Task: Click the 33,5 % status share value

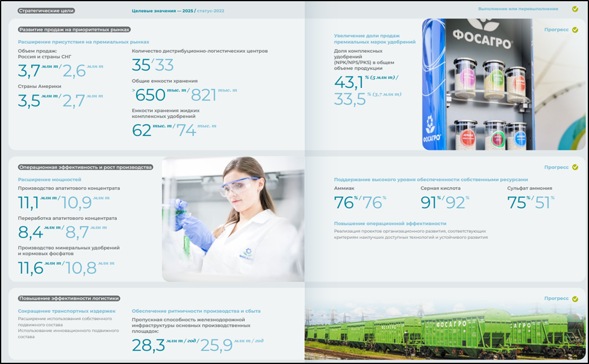Action: point(367,99)
